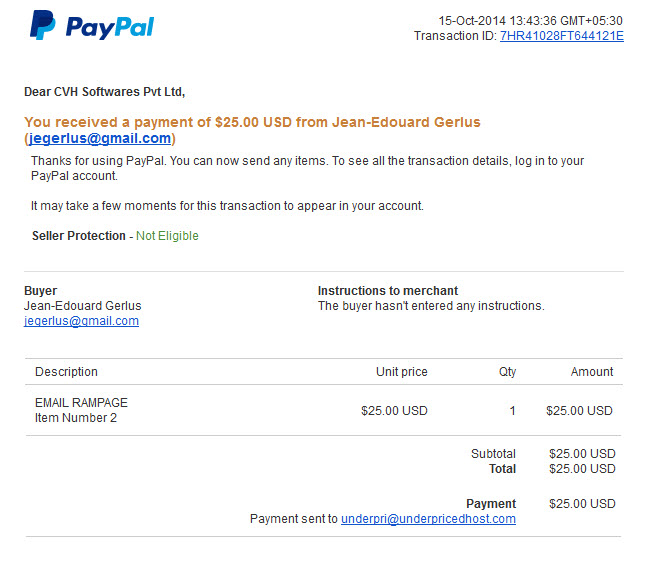
Task: Click the Subtotal amount value
Action: 582,454
